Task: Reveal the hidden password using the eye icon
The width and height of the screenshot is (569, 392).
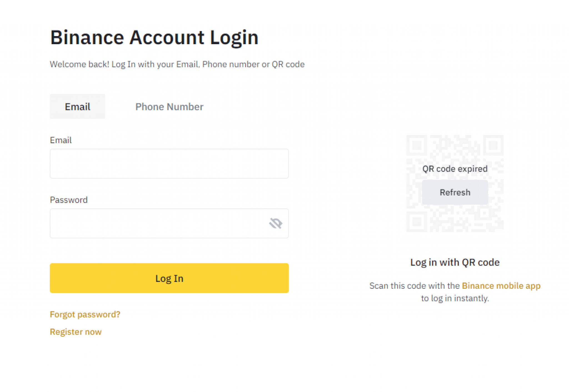Action: click(x=276, y=223)
